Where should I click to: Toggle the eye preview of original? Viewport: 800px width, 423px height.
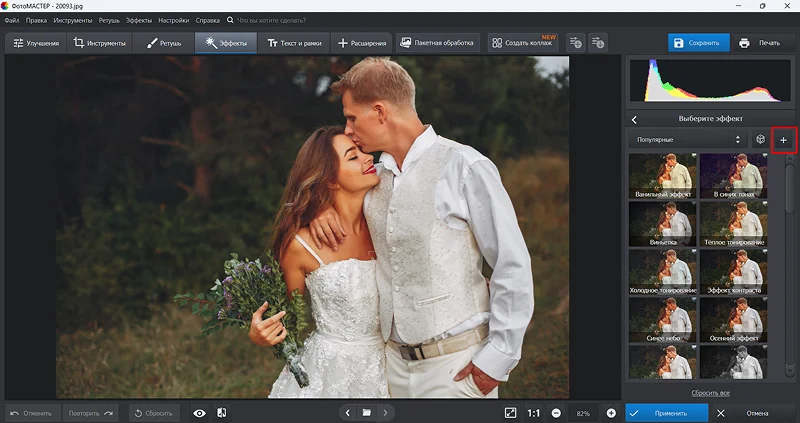click(x=199, y=412)
